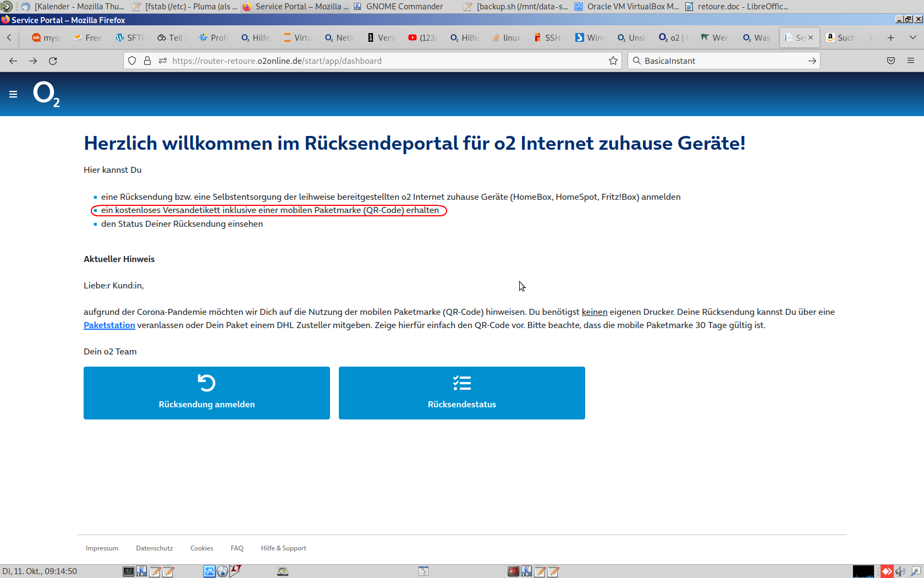
Task: Open FAQ footer link
Action: point(237,548)
